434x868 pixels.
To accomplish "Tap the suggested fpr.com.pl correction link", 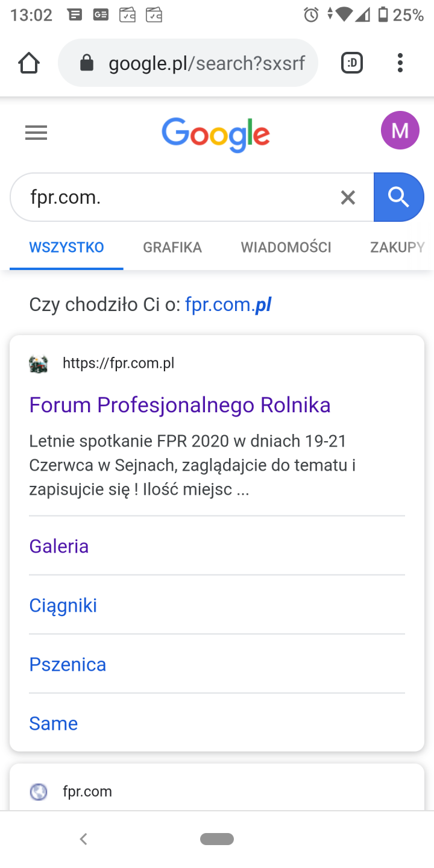I will (228, 304).
